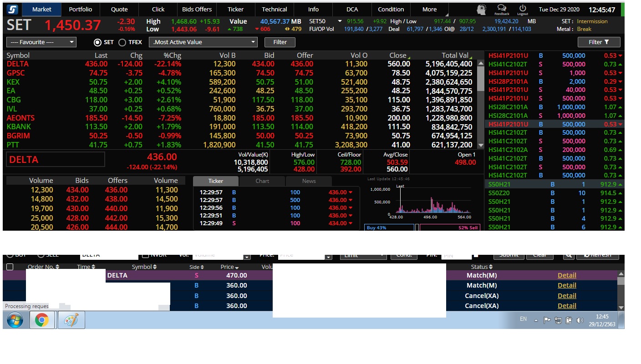Open Paint from the taskbar

tap(71, 320)
